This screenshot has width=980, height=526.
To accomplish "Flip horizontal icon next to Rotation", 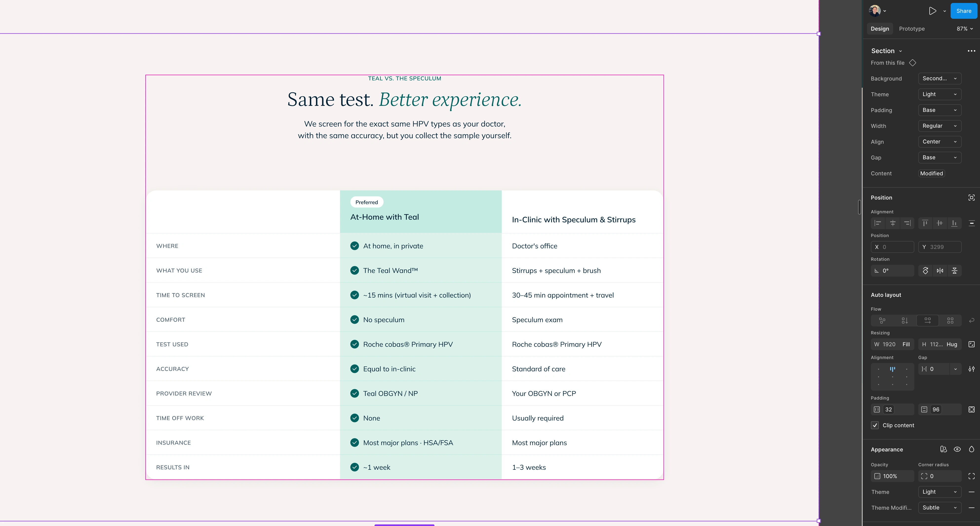I will (x=940, y=271).
